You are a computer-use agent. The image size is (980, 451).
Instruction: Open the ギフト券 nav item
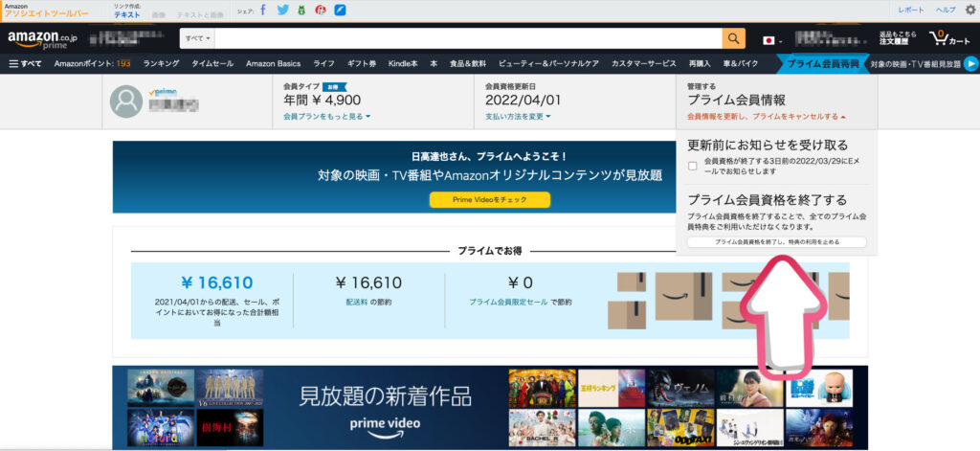click(361, 63)
